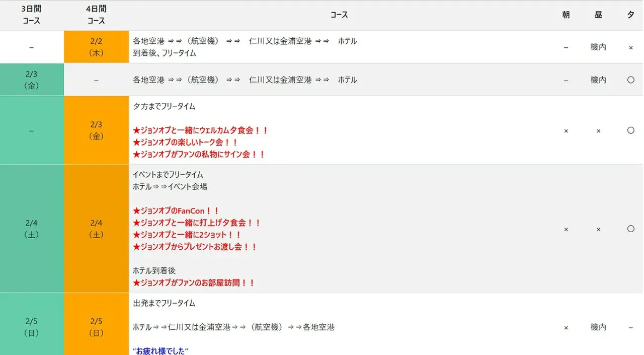The width and height of the screenshot is (644, 355).
Task: Click the 3日間コース column header
Action: pyautogui.click(x=32, y=15)
